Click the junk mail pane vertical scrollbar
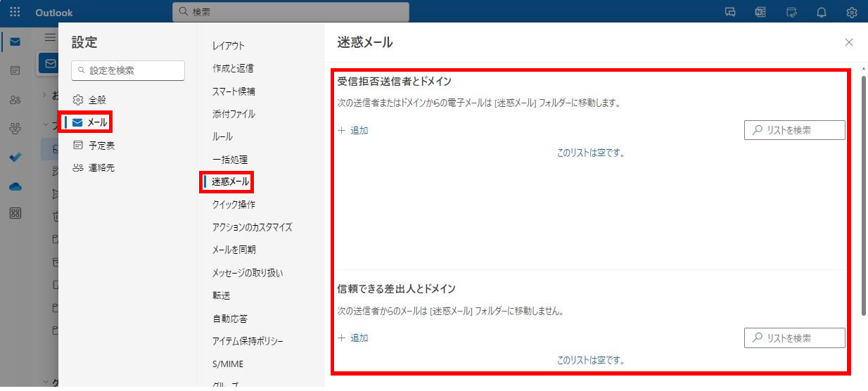The image size is (868, 391). [x=864, y=195]
